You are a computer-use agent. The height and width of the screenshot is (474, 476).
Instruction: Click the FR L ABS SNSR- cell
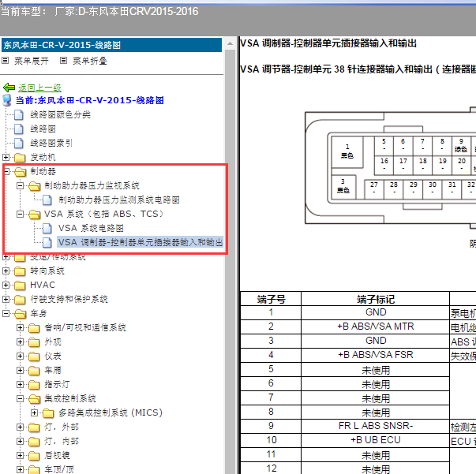375,426
